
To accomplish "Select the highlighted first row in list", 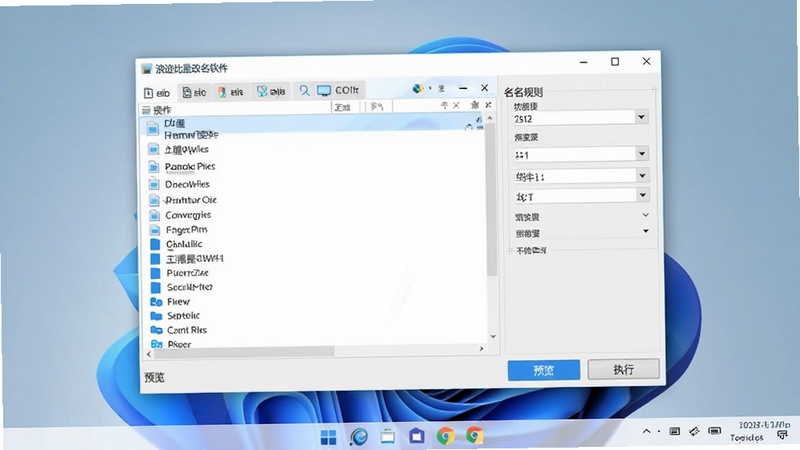I will point(313,124).
